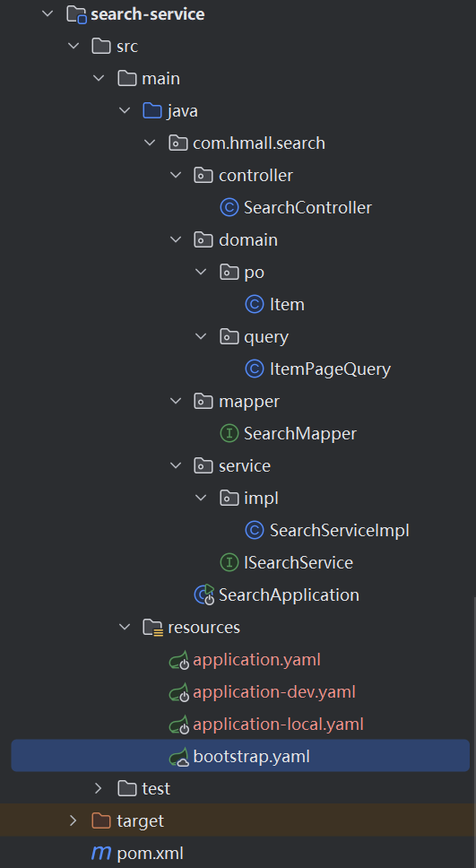This screenshot has height=868, width=476.
Task: Select the Item file name
Action: click(x=287, y=305)
